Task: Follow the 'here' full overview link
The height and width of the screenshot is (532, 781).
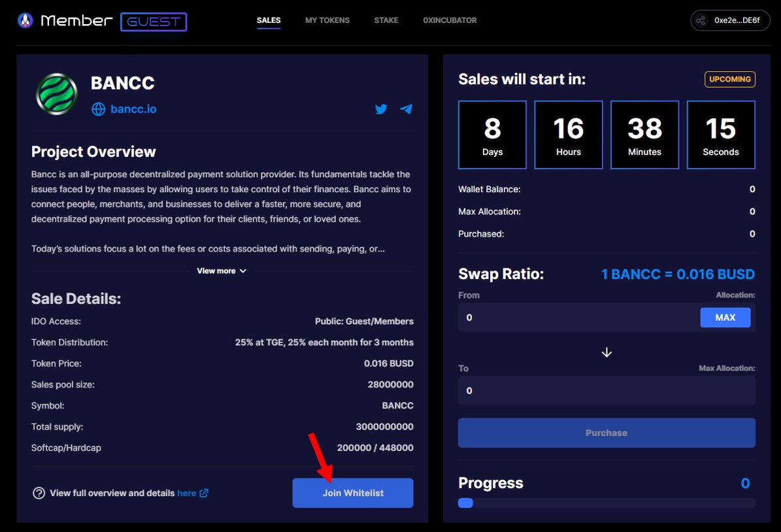Action: coord(187,493)
